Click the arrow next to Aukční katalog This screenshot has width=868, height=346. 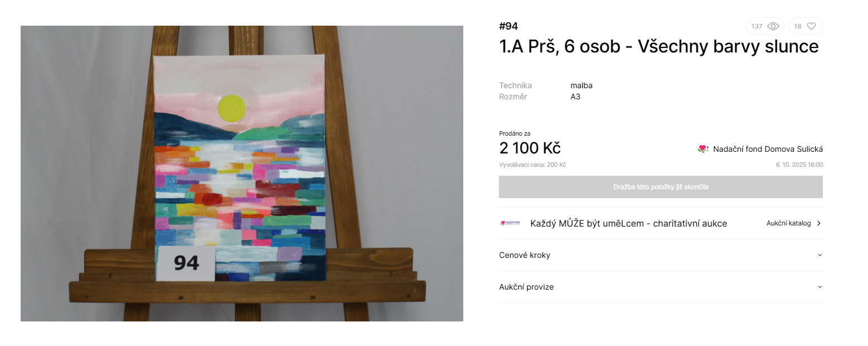818,223
